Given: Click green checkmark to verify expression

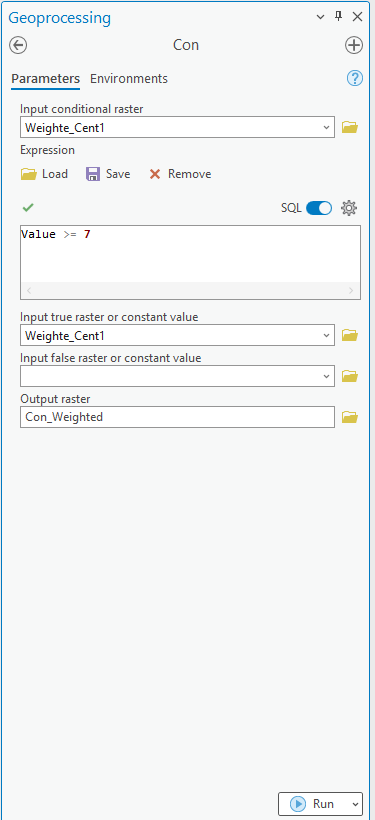Looking at the screenshot, I should 28,208.
